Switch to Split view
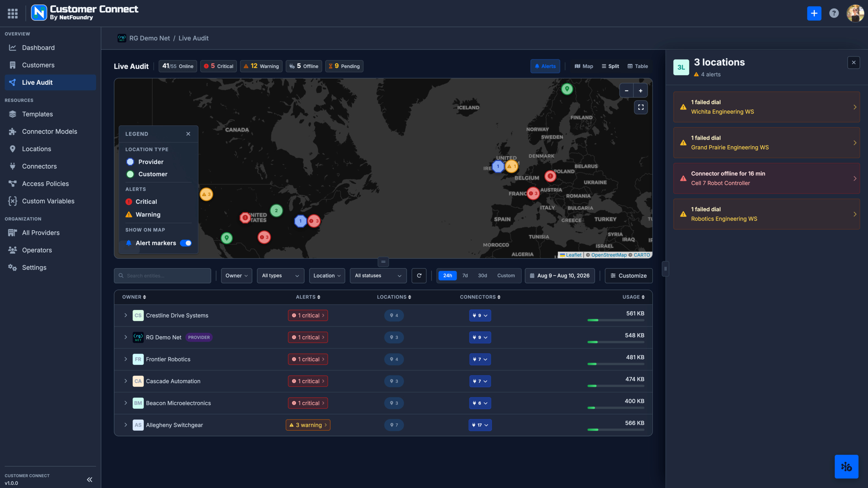Screen dimensions: 868x488 pos(610,66)
